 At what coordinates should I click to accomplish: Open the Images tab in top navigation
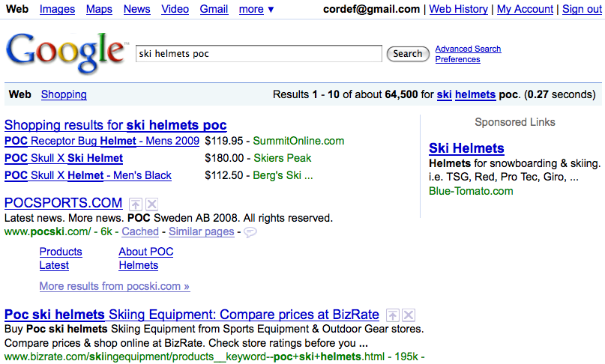pos(57,9)
